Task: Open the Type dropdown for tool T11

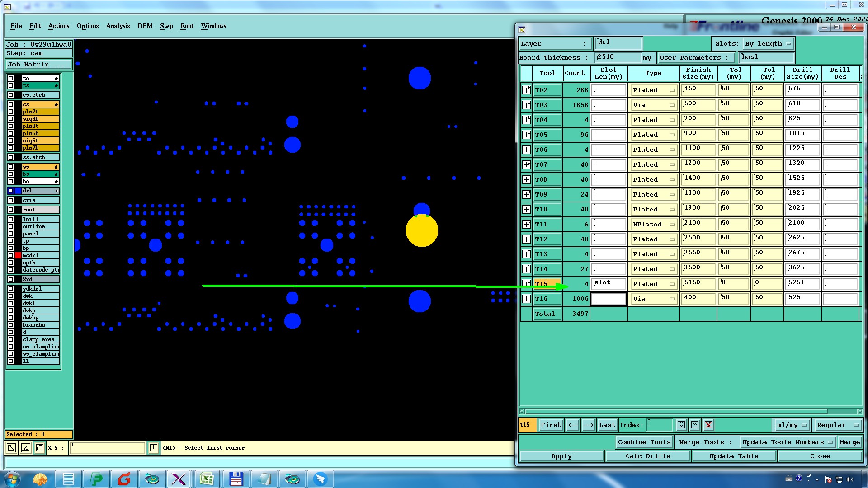Action: (x=654, y=225)
